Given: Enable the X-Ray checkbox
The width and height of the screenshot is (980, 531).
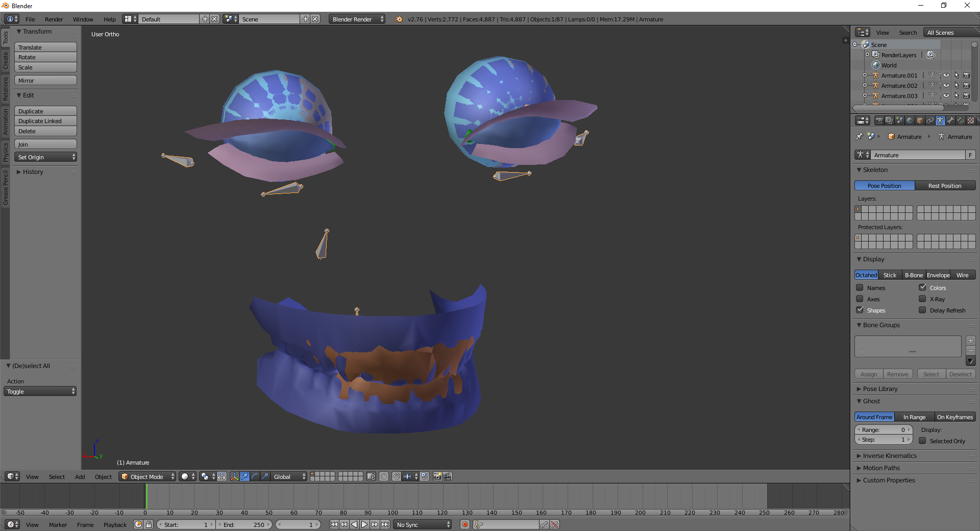Looking at the screenshot, I should [x=922, y=299].
